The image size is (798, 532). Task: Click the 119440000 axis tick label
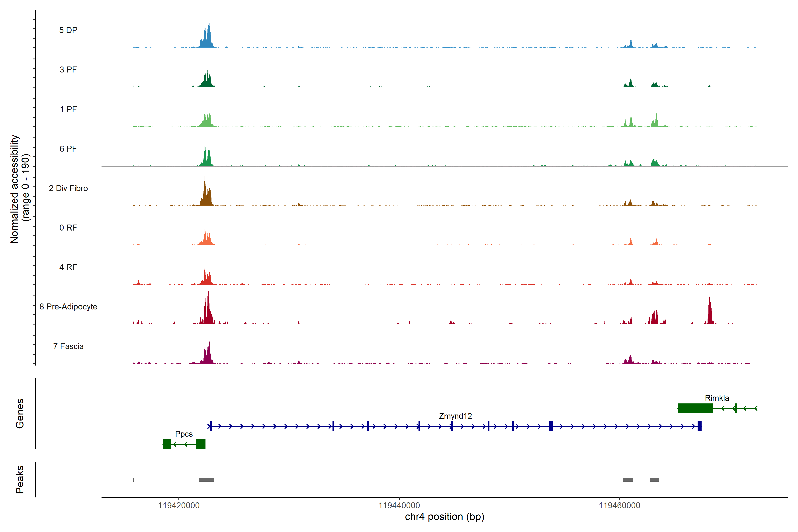[399, 506]
